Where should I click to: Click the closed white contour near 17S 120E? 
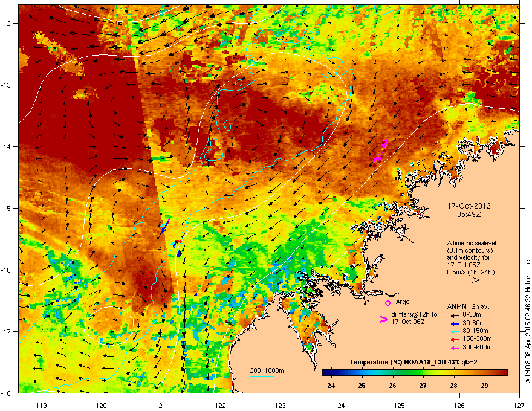click(109, 326)
